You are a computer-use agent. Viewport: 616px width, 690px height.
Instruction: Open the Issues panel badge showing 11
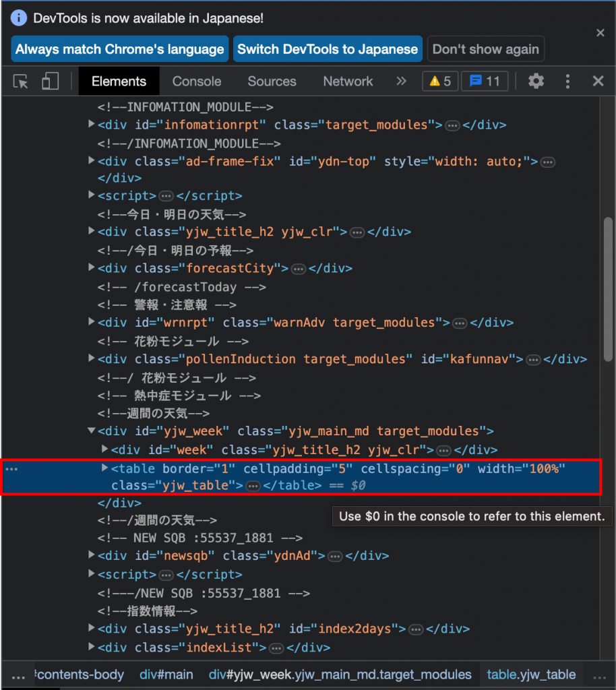(484, 81)
